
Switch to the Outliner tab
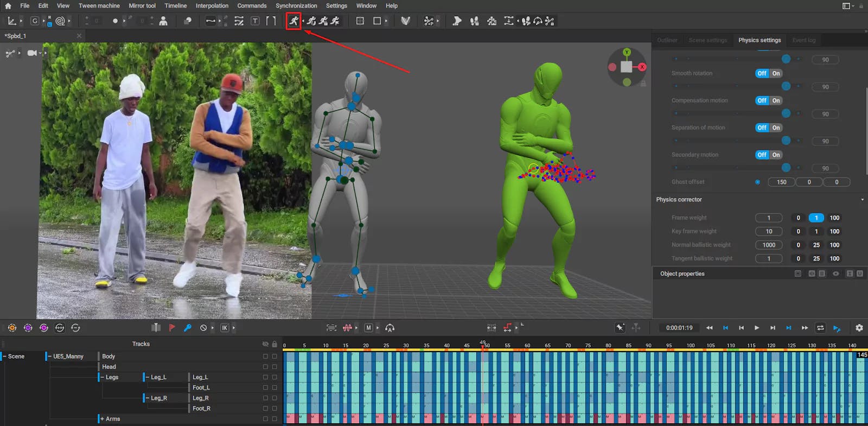tap(667, 40)
